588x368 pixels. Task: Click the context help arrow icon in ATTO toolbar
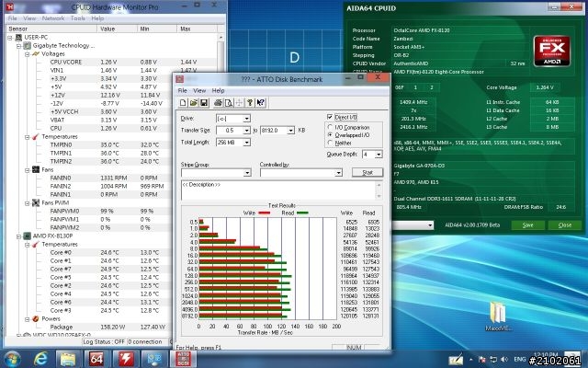pyautogui.click(x=261, y=102)
